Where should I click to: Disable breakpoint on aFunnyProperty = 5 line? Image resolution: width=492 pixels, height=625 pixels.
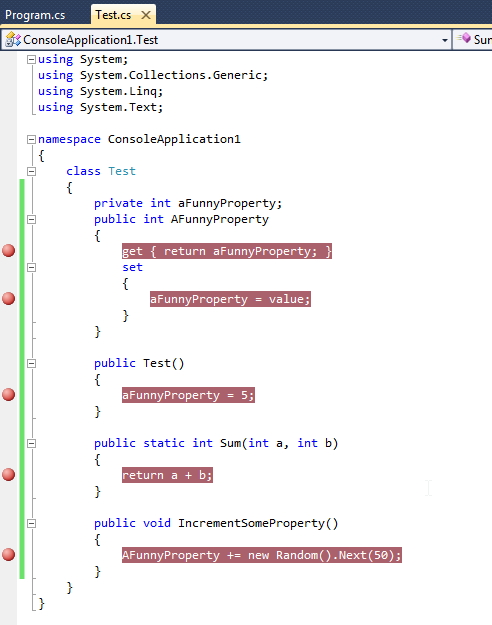[x=8, y=395]
